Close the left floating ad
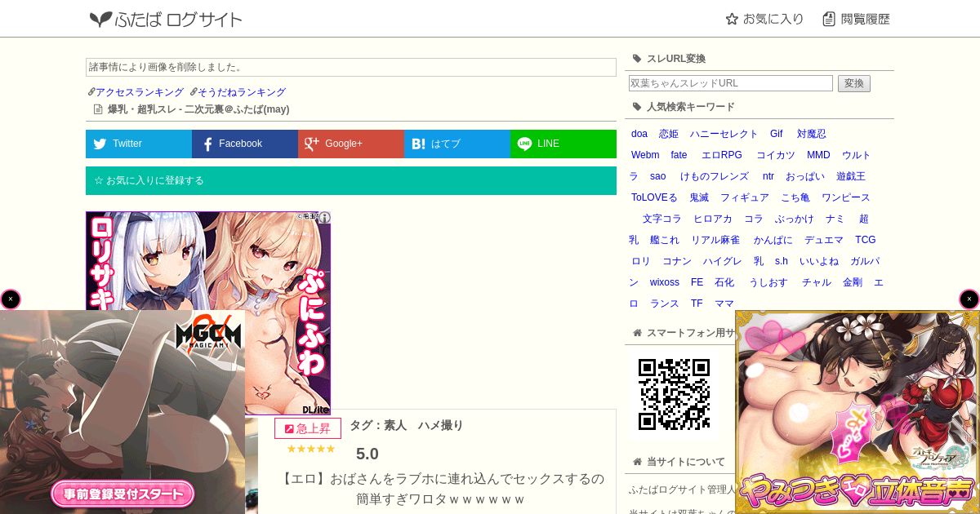Viewport: 980px width, 514px height. tap(11, 299)
